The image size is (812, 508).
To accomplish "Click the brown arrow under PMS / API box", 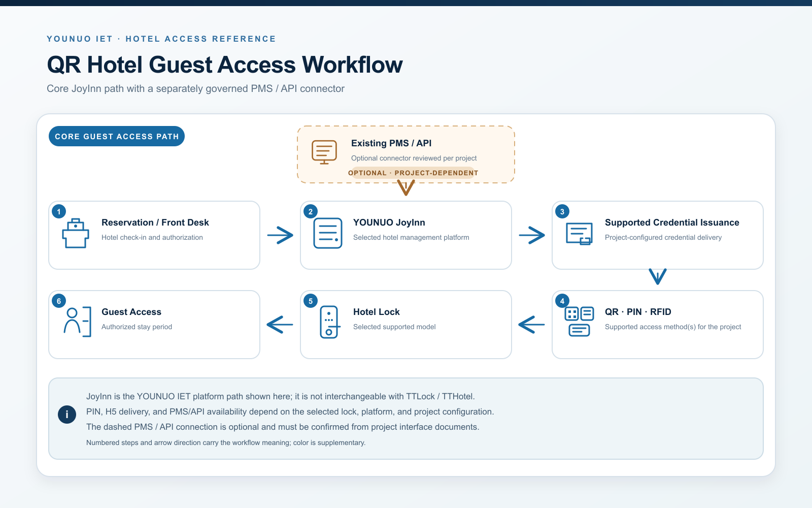I will [x=406, y=187].
